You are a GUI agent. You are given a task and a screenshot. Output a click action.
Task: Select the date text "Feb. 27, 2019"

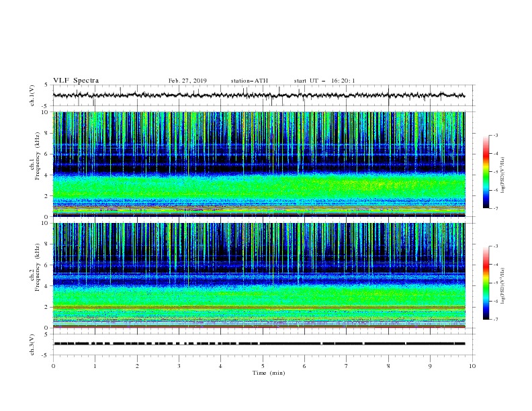(187, 81)
